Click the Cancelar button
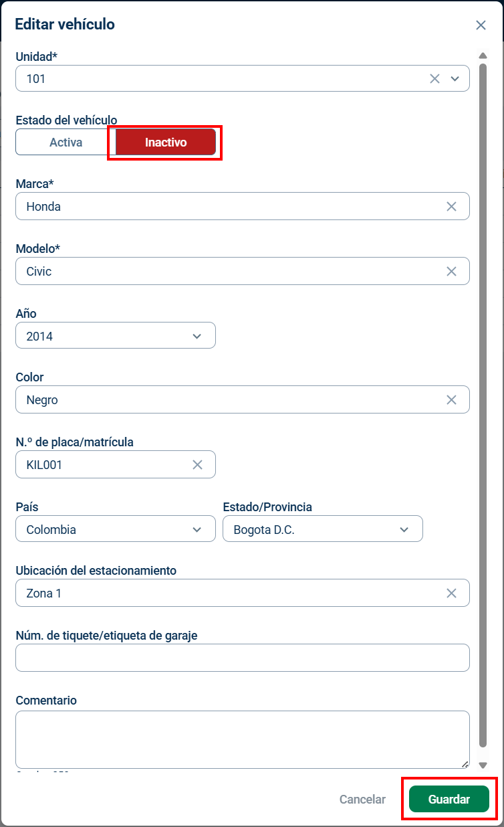Image resolution: width=504 pixels, height=827 pixels. click(362, 800)
